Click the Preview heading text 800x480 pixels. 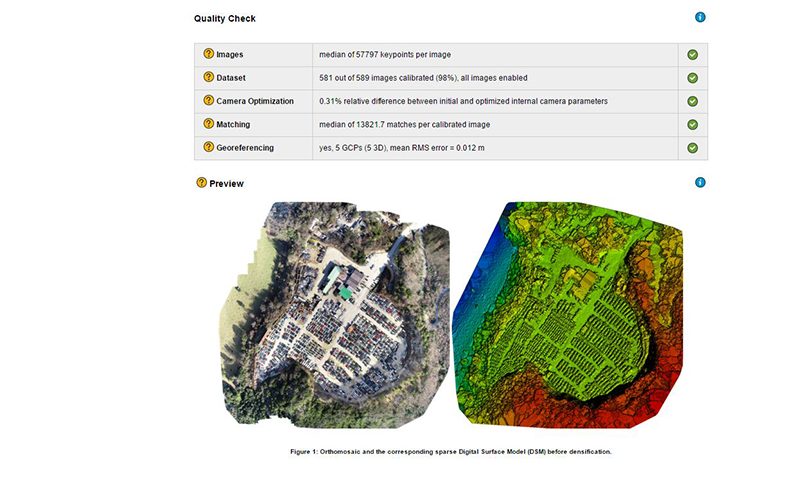(x=227, y=184)
